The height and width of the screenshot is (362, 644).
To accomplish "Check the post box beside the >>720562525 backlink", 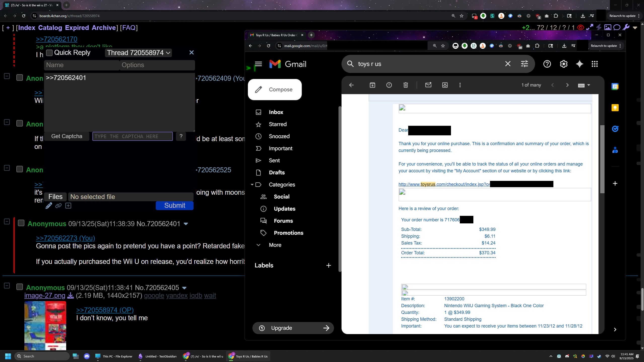I will [x=20, y=169].
